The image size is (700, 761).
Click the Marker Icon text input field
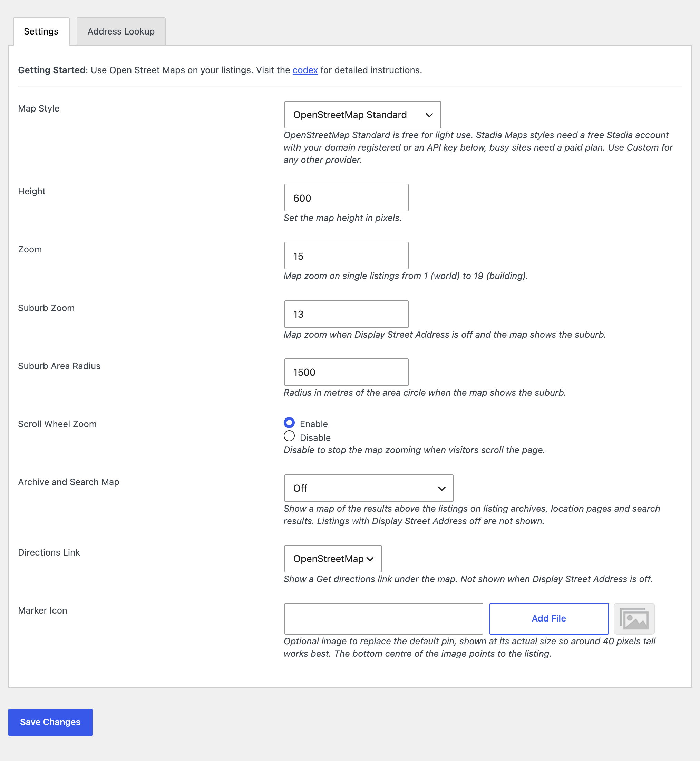click(x=384, y=618)
